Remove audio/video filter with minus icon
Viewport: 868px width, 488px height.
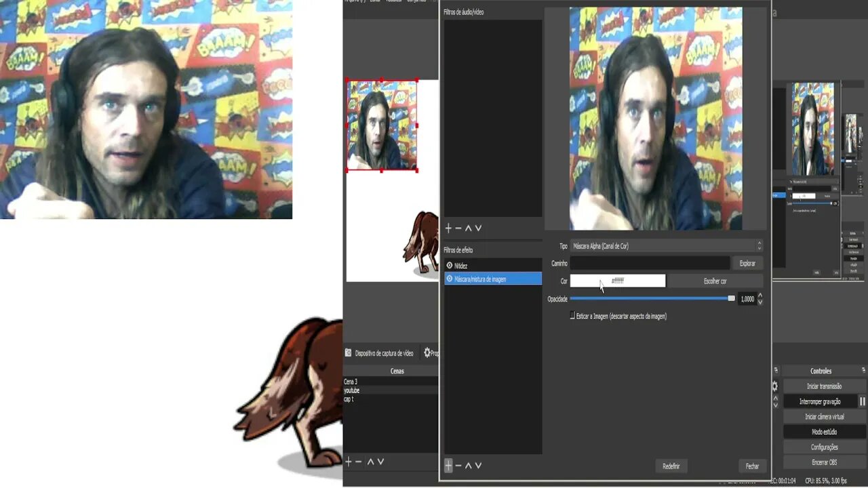coord(458,228)
